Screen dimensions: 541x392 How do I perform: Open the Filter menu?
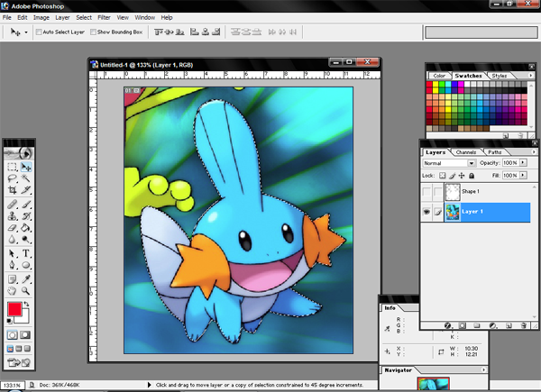pyautogui.click(x=104, y=18)
